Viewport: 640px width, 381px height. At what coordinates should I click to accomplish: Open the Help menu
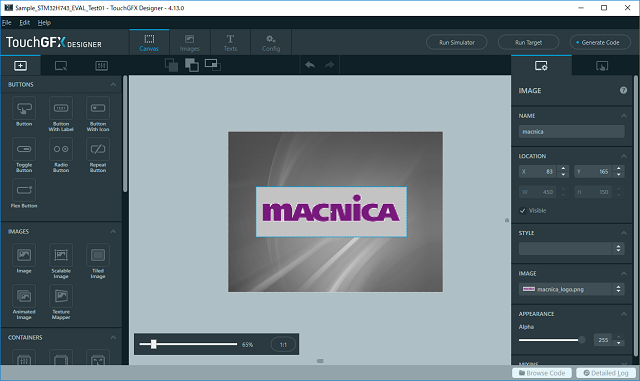[44, 22]
